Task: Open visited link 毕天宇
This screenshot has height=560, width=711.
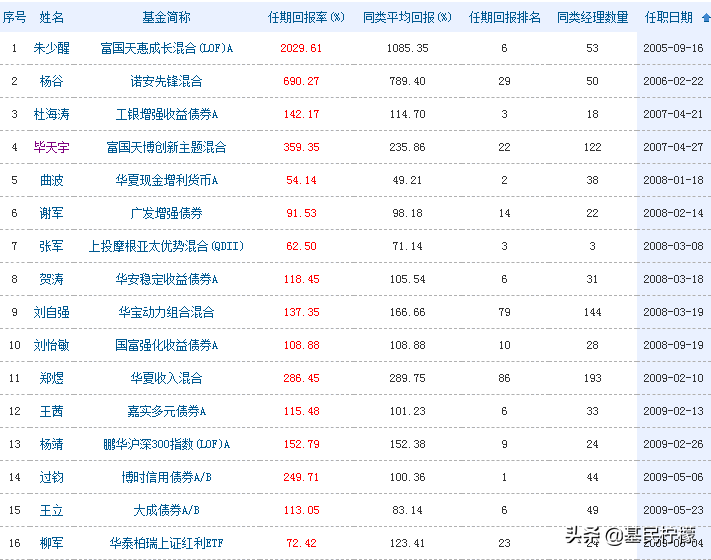Action: [x=51, y=147]
